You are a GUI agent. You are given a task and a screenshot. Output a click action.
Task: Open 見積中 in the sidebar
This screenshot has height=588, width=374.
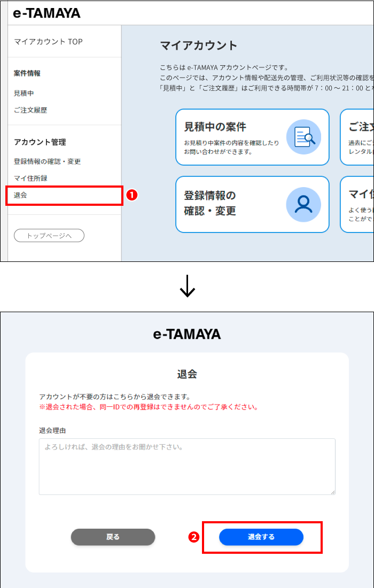24,93
